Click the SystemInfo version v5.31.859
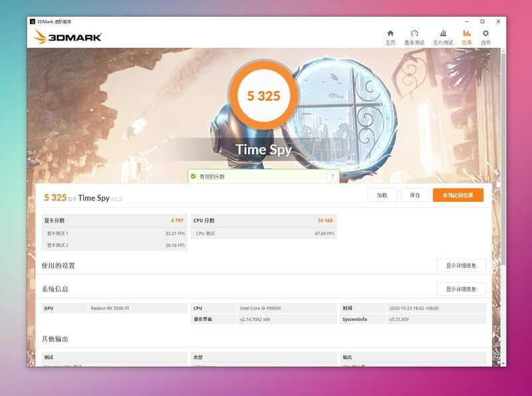 coord(399,320)
